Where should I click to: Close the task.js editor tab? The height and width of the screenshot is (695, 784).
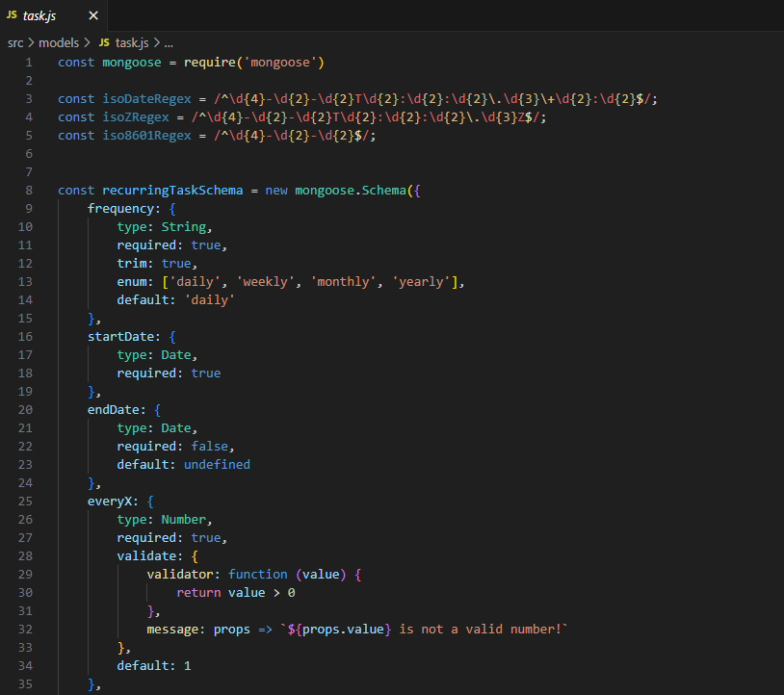(x=93, y=16)
